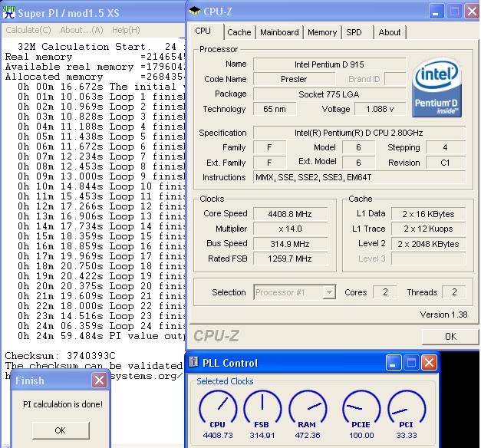Click the PI calculation is done! message
This screenshot has width=481, height=448.
63,404
